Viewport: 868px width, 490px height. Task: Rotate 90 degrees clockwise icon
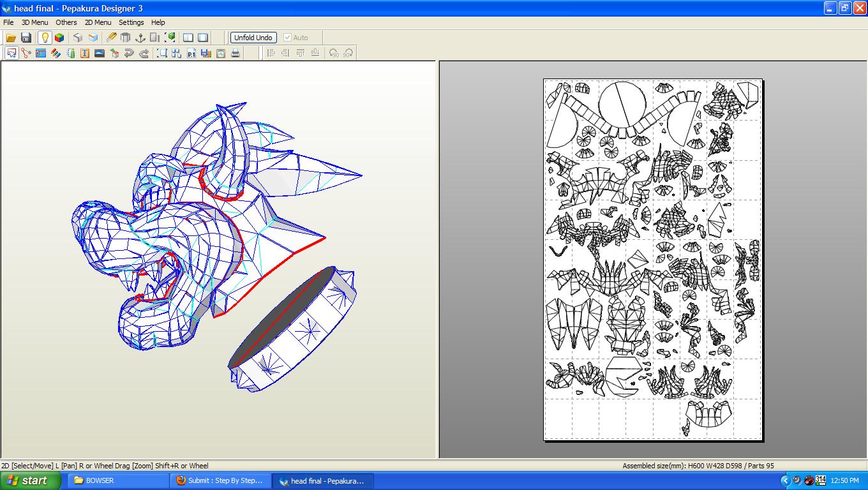348,53
